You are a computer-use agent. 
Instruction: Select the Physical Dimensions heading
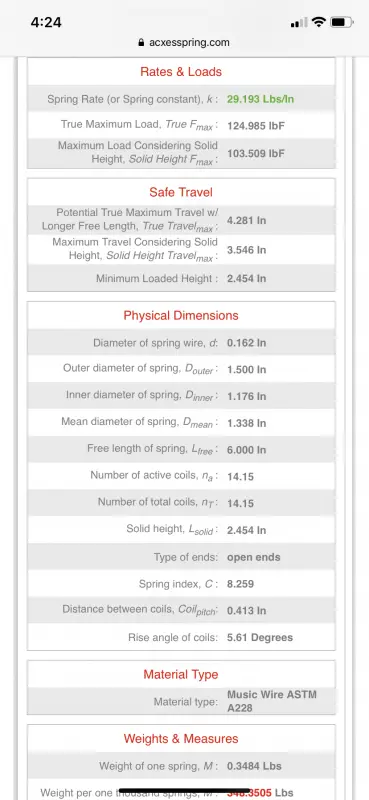tap(181, 315)
